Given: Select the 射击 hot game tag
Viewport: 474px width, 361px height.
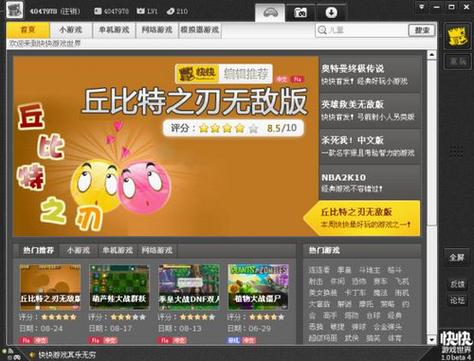Looking at the screenshot, I should 316,282.
